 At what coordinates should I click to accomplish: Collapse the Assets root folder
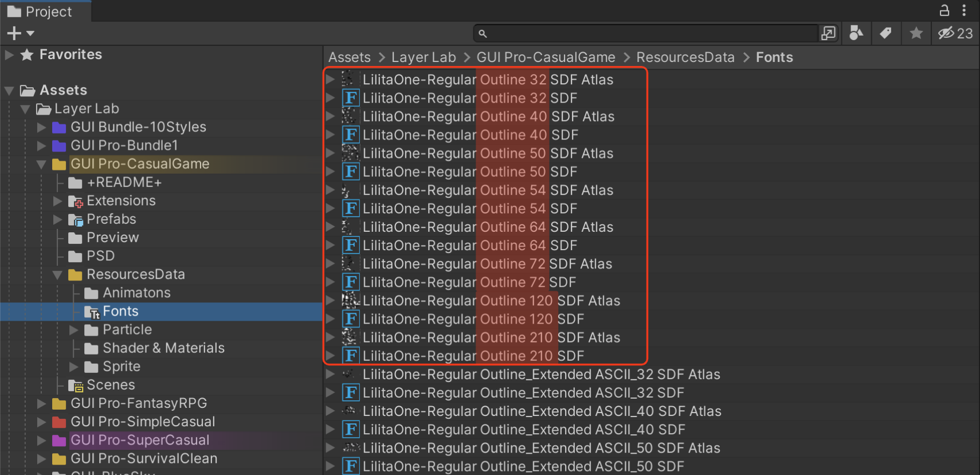(9, 91)
